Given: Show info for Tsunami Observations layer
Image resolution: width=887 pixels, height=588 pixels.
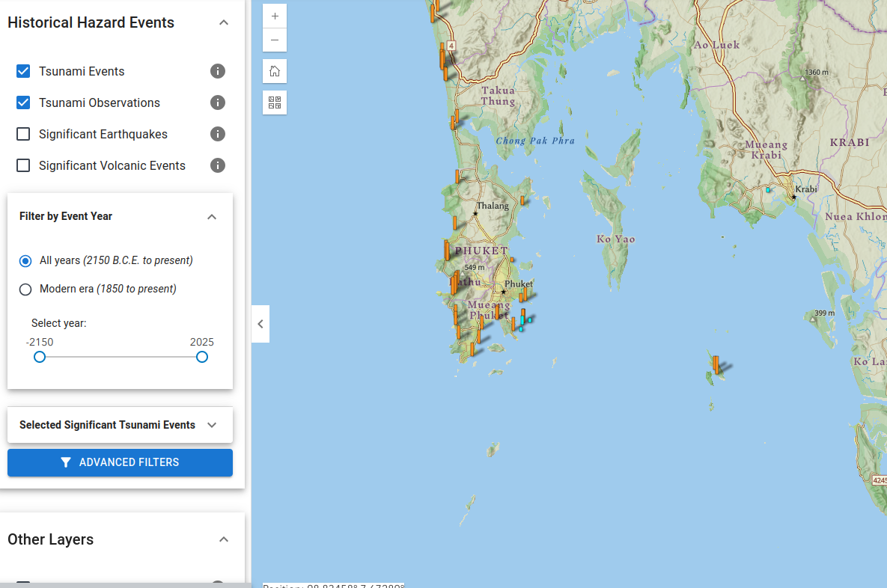Looking at the screenshot, I should (x=218, y=102).
